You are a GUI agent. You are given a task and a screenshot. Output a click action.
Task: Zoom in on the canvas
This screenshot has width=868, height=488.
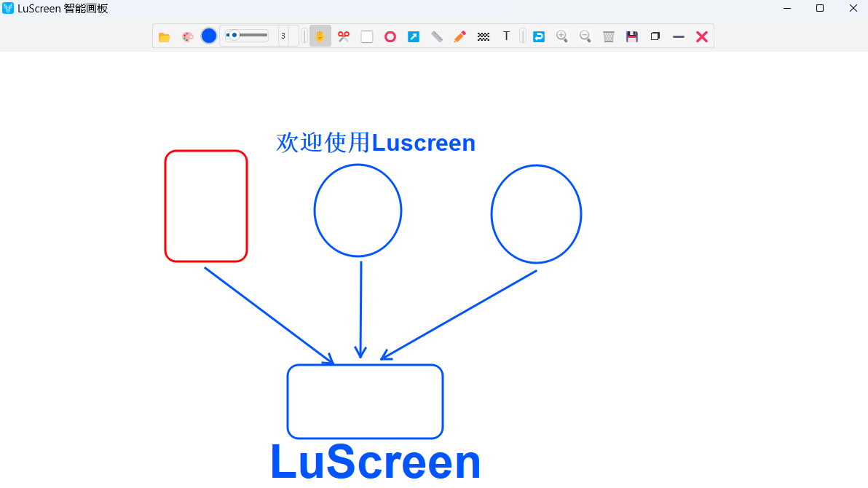point(562,36)
